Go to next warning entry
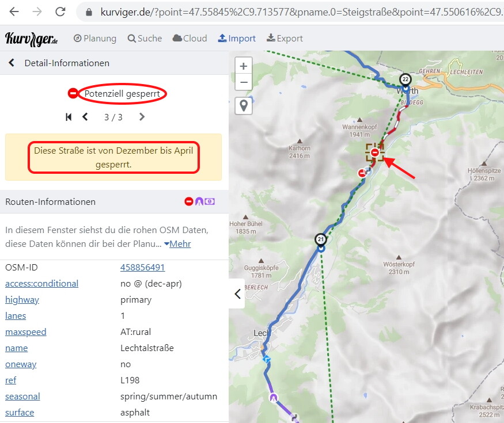504x423 pixels. pyautogui.click(x=142, y=117)
